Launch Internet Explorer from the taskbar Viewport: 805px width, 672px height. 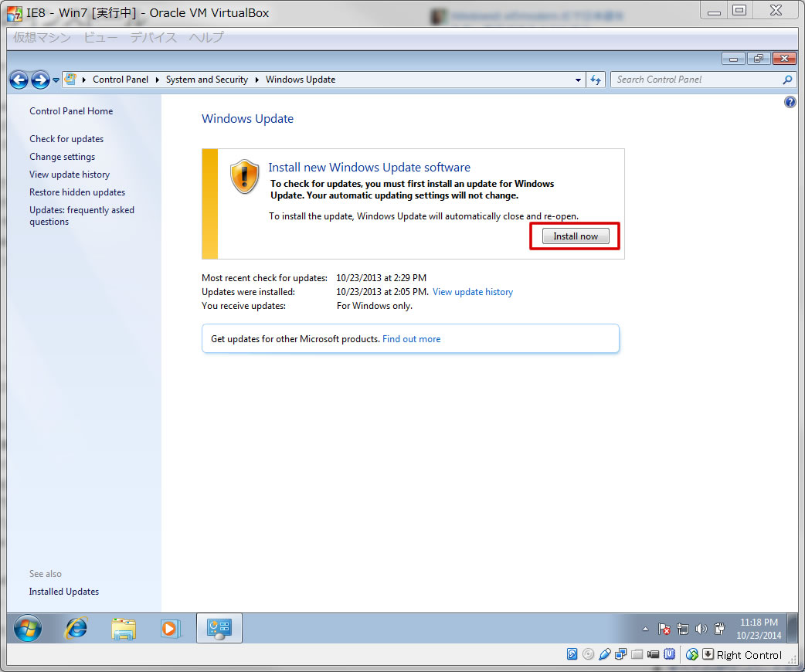[76, 628]
